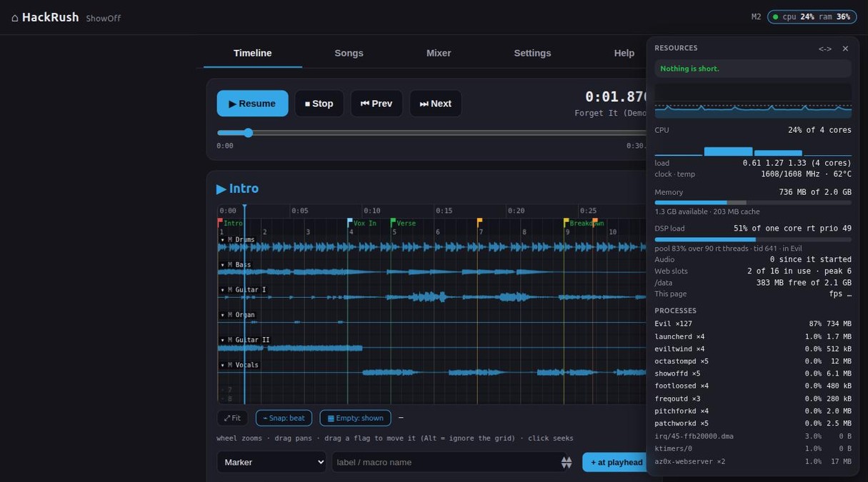
Task: Mute the Bass track
Action: tap(230, 265)
